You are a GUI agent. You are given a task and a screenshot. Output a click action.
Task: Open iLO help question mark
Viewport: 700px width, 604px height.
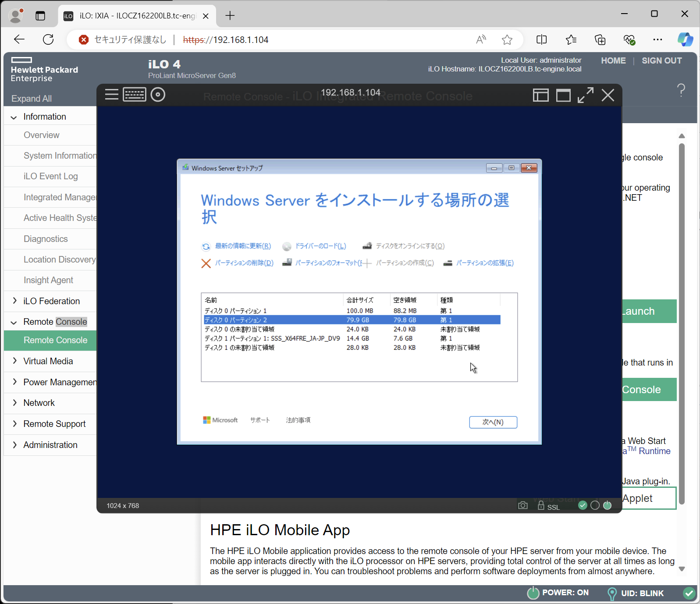point(681,90)
